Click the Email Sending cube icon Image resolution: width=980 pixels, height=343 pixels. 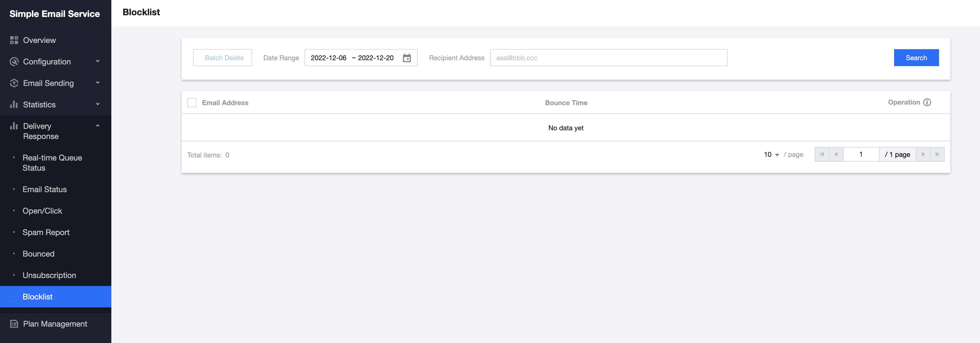click(14, 83)
